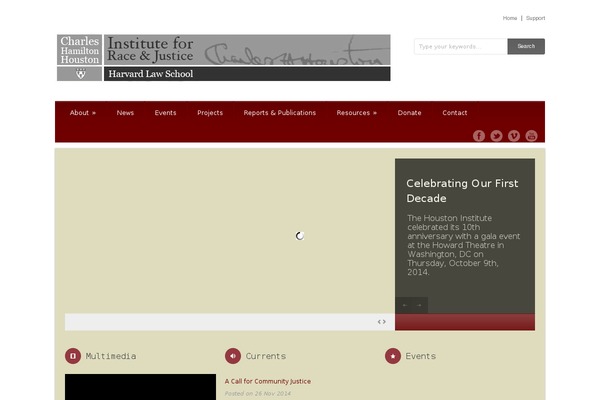This screenshot has width=600, height=400.
Task: Click the Support link at top
Action: tap(535, 18)
